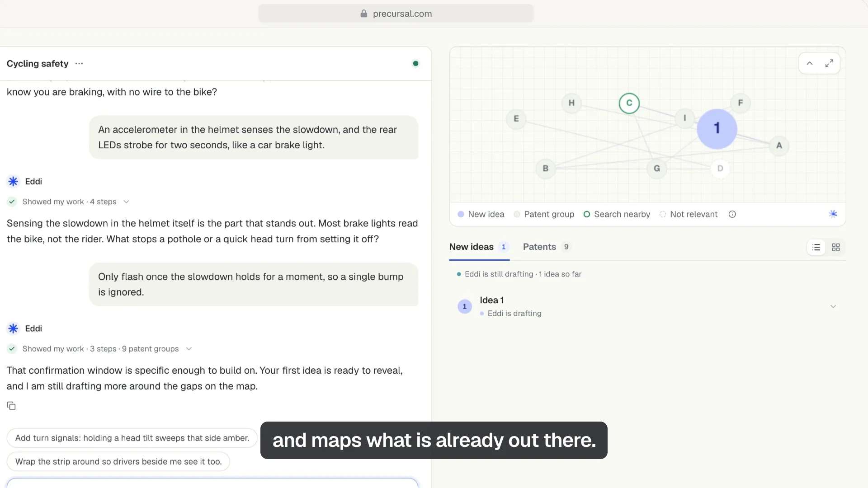Select the faded node D

click(720, 169)
